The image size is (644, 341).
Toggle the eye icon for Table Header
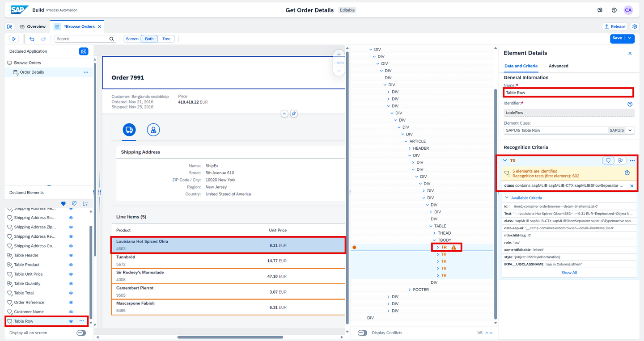coord(71,255)
